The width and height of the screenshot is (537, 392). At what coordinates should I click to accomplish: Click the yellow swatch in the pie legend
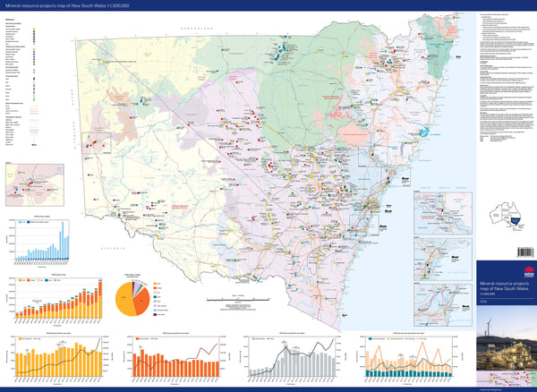[x=155, y=284]
